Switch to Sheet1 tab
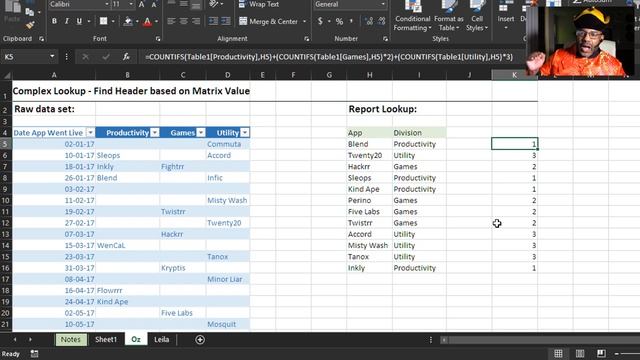 pos(106,340)
